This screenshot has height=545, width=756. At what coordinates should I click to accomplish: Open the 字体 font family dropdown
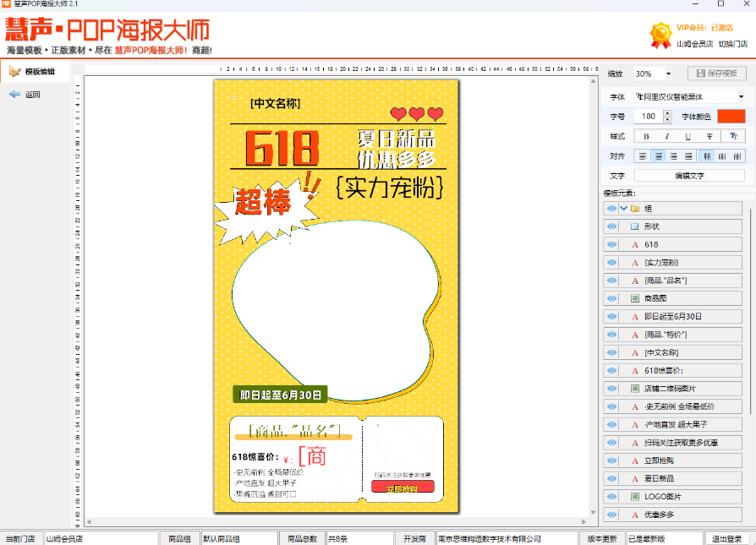(x=741, y=97)
